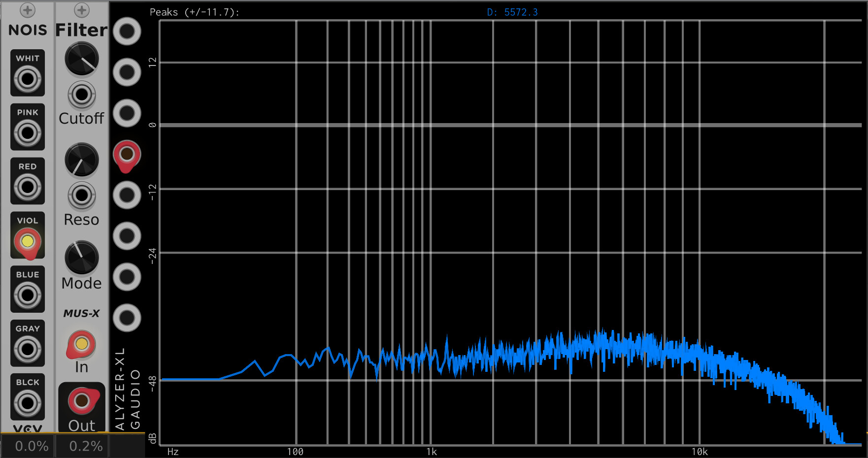Click the RED noise output jack
Image resolution: width=868 pixels, height=458 pixels.
click(x=28, y=187)
